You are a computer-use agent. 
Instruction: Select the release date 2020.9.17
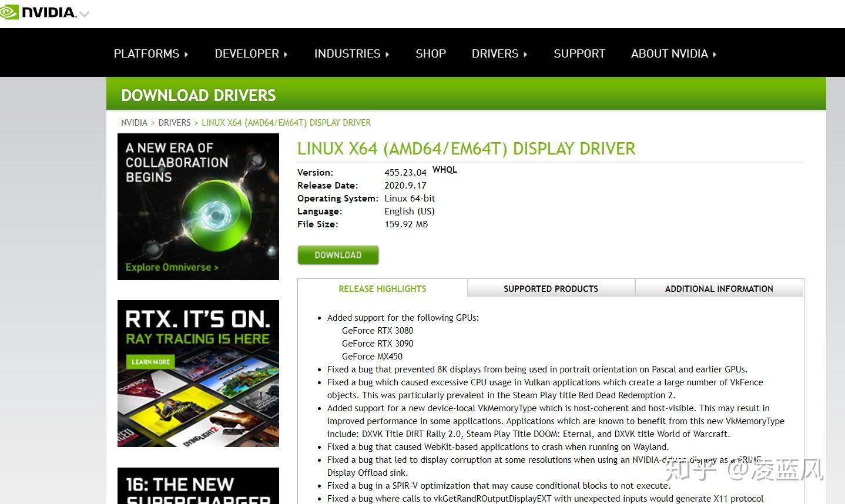405,185
